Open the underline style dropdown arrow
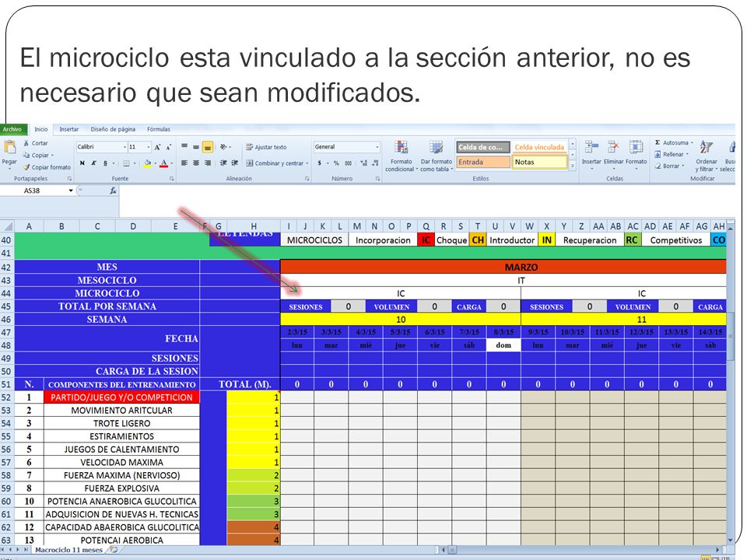The width and height of the screenshot is (747, 560). click(x=114, y=163)
